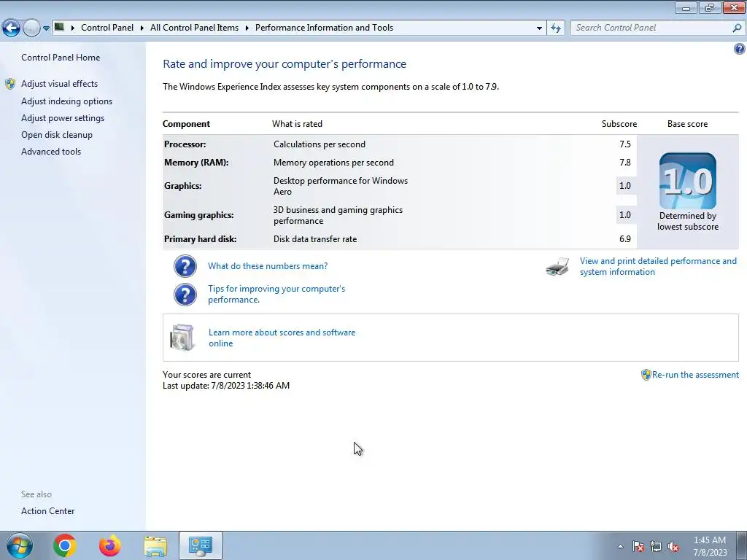Click the Memory (RAM) subscore 7.8
Image resolution: width=747 pixels, height=560 pixels.
pos(625,162)
